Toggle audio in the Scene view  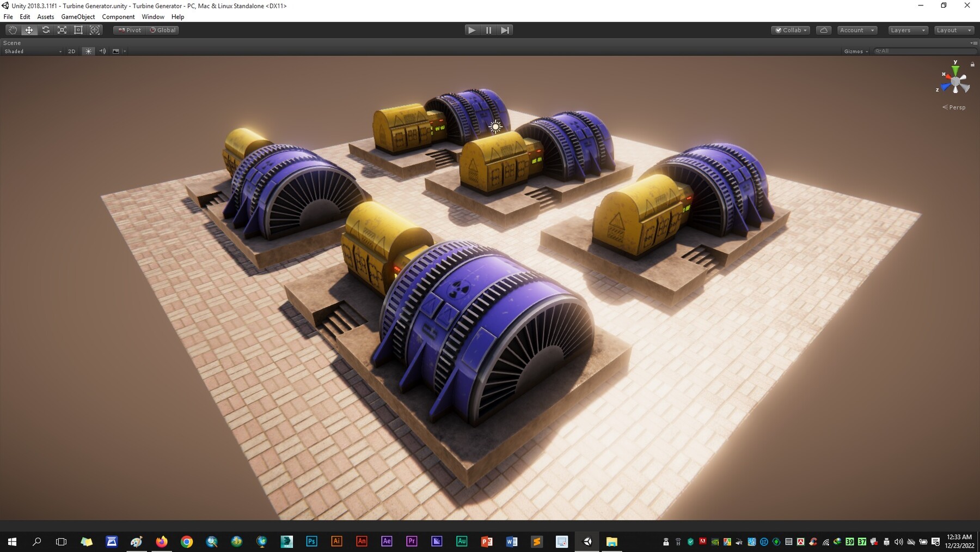coord(103,51)
